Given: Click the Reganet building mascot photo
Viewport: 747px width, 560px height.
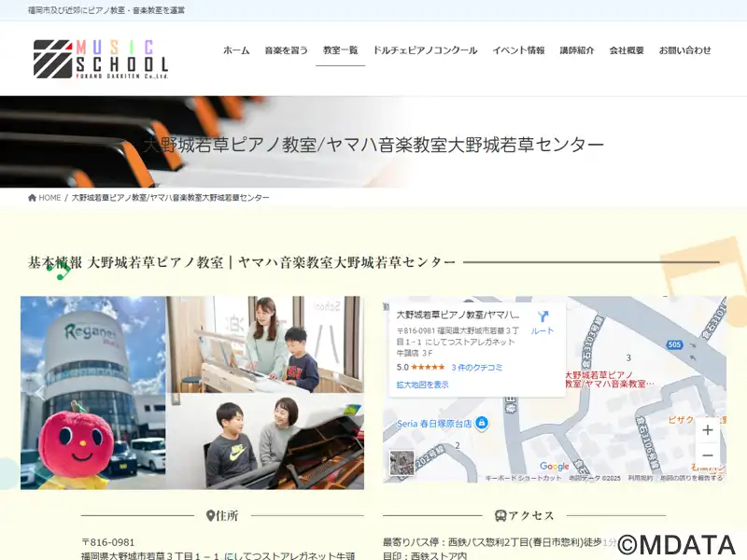Looking at the screenshot, I should click(92, 393).
